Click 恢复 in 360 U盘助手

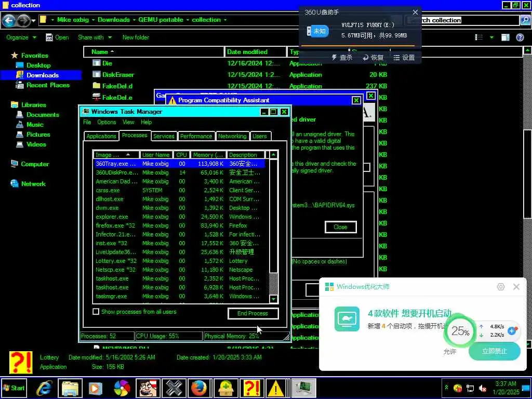373,58
